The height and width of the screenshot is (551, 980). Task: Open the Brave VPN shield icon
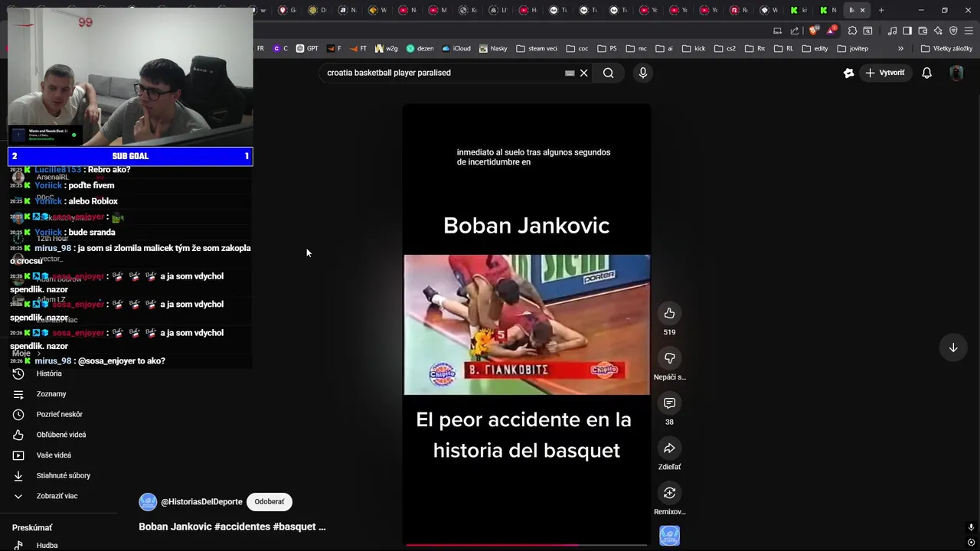[953, 31]
